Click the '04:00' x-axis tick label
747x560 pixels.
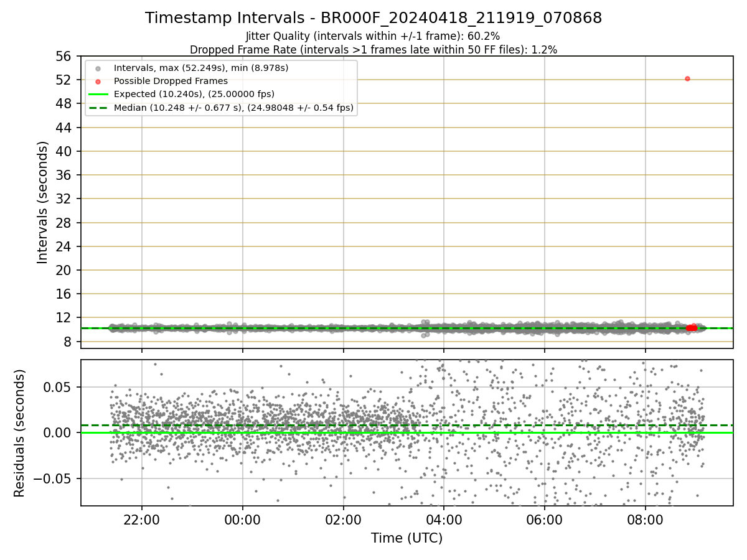click(x=443, y=519)
